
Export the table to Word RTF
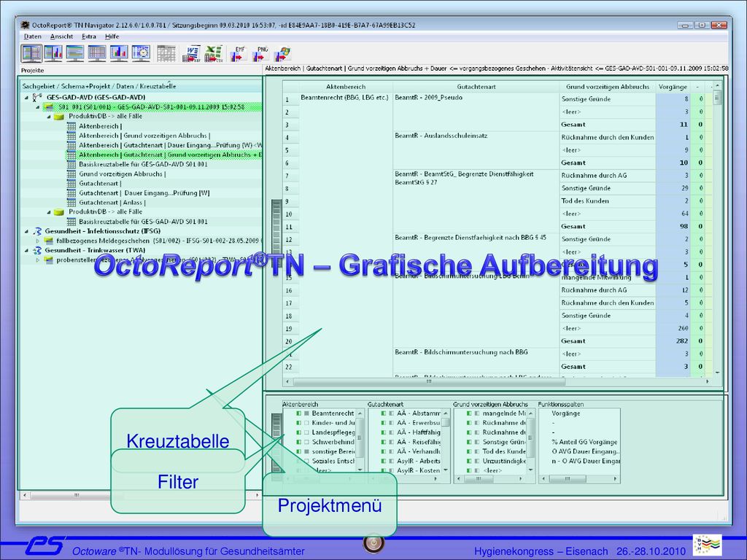[x=192, y=54]
